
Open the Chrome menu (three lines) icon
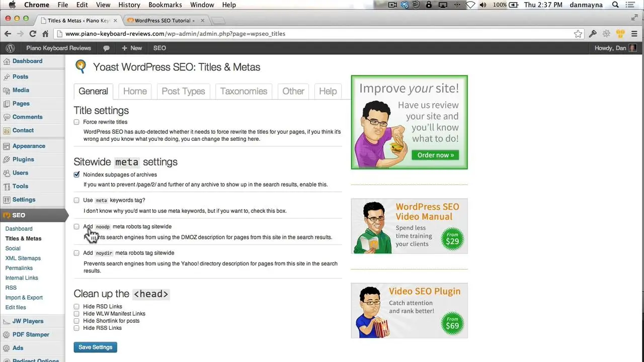634,34
